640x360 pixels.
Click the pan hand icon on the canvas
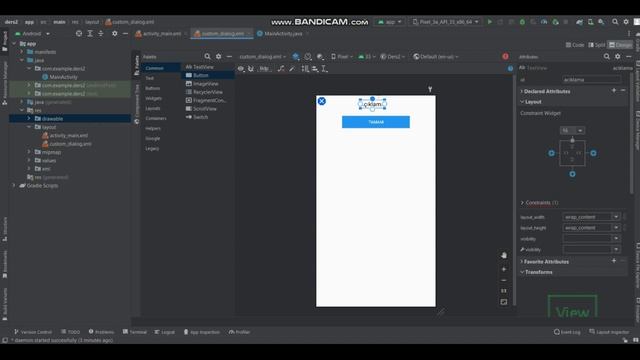[x=504, y=255]
